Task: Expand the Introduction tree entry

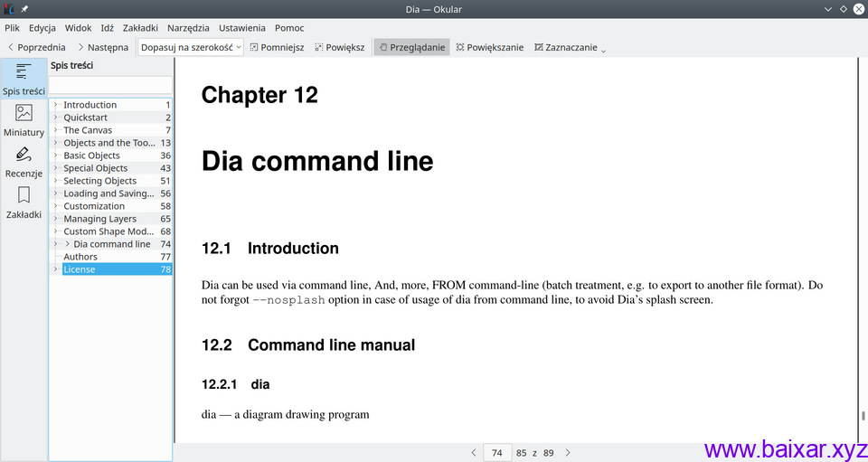Action: click(x=56, y=105)
